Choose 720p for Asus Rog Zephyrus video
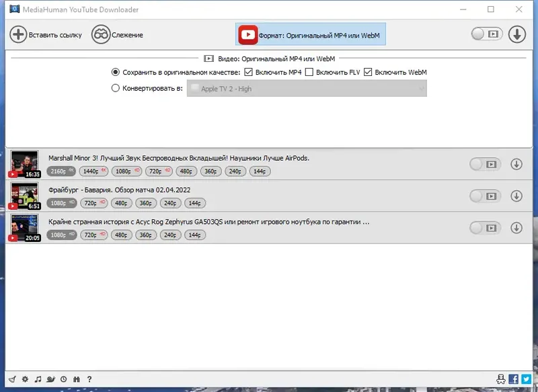 click(x=94, y=235)
